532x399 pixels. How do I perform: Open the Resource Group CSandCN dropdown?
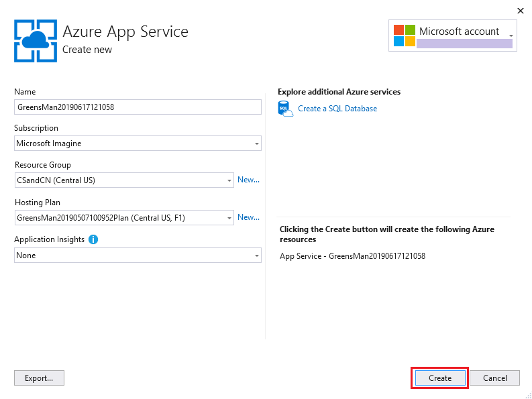(124, 180)
